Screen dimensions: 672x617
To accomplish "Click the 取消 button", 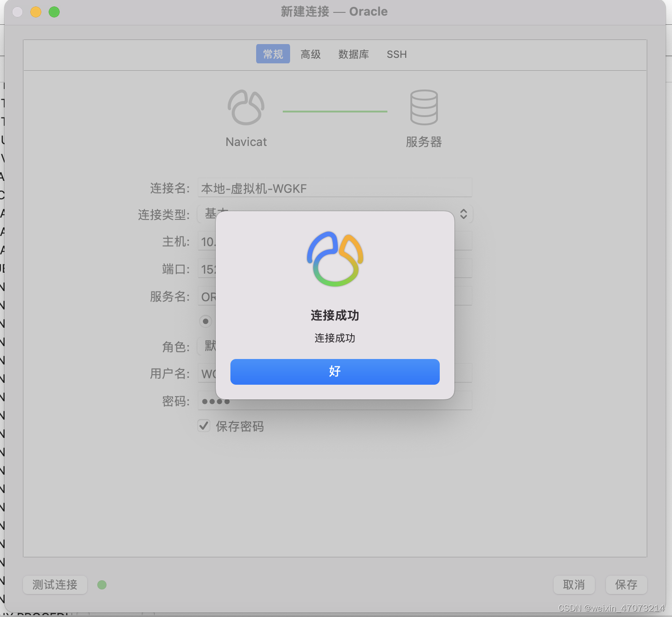I will click(574, 584).
